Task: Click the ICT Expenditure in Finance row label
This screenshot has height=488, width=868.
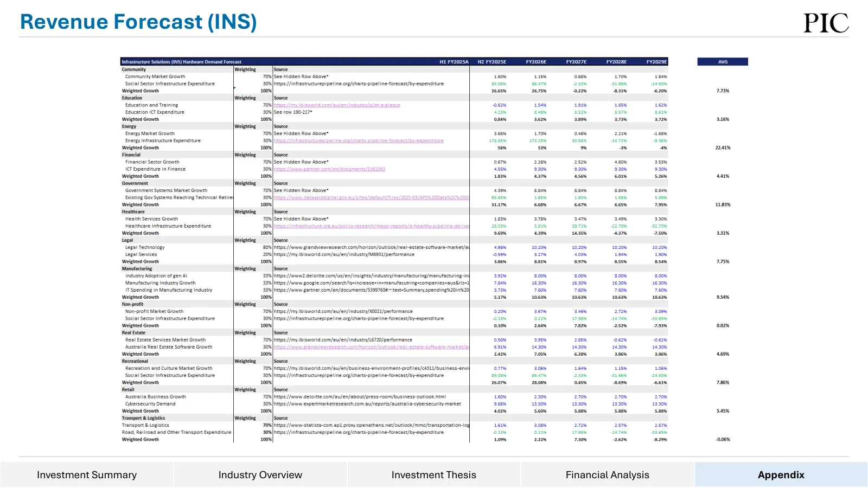Action: pos(155,169)
